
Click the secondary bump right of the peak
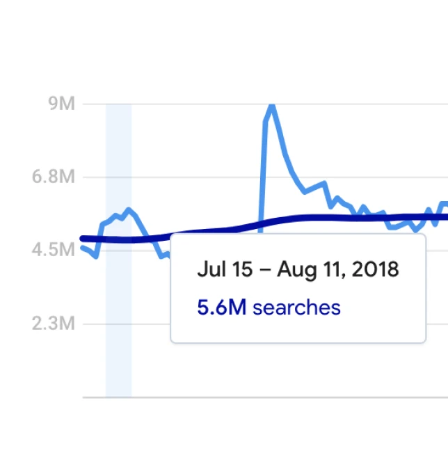pyautogui.click(x=324, y=184)
